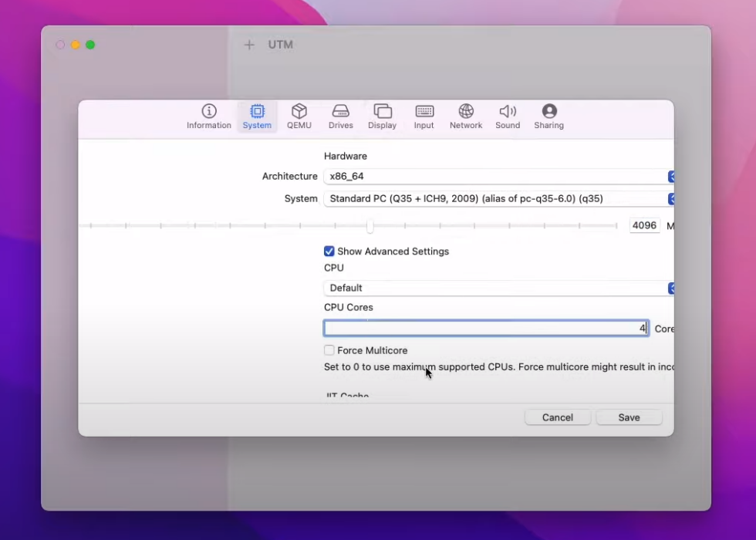Open the Sound speaker icon
This screenshot has height=540, width=756.
click(508, 112)
